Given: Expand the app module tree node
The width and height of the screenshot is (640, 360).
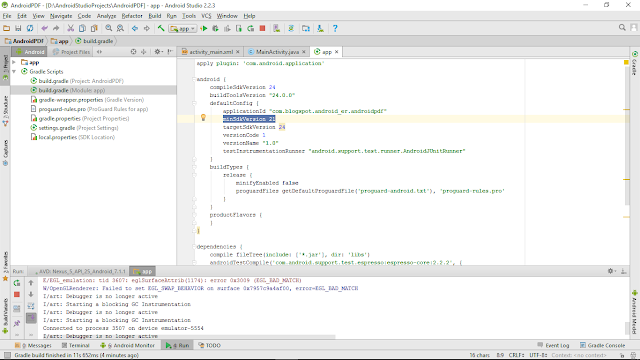Looking at the screenshot, I should 14,62.
